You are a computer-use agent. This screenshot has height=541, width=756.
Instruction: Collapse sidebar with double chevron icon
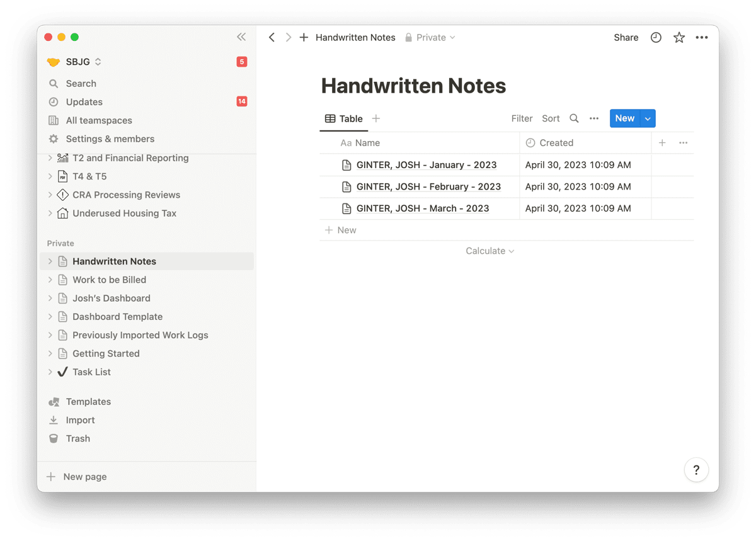241,37
